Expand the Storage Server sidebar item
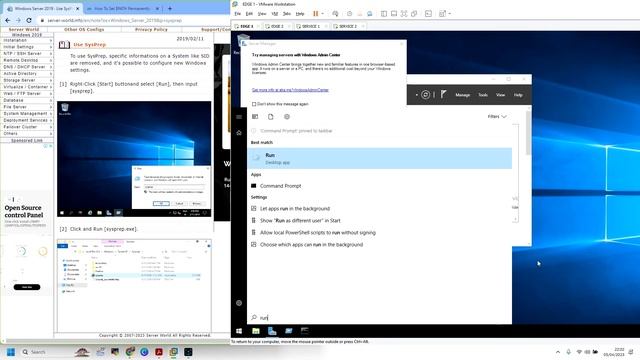Image resolution: width=640 pixels, height=360 pixels. (x=27, y=80)
